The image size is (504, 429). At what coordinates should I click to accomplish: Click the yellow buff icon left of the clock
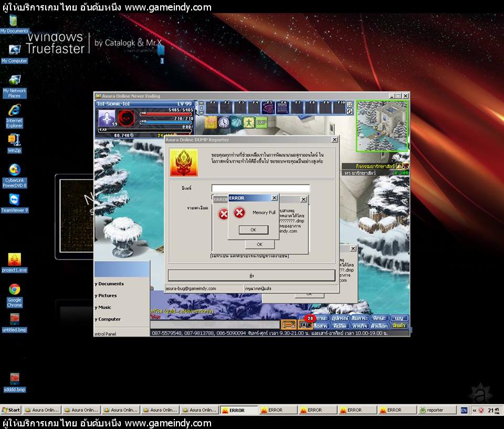(x=211, y=122)
